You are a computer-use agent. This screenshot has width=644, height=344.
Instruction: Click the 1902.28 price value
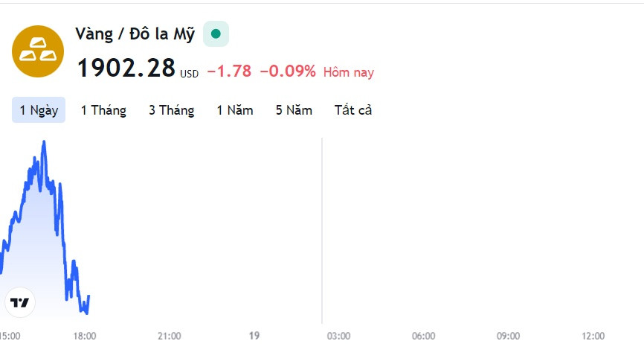click(x=126, y=68)
